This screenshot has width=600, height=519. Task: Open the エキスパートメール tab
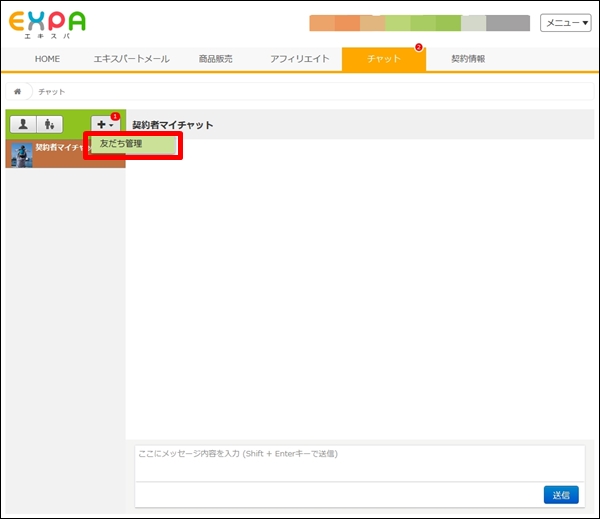tap(132, 59)
